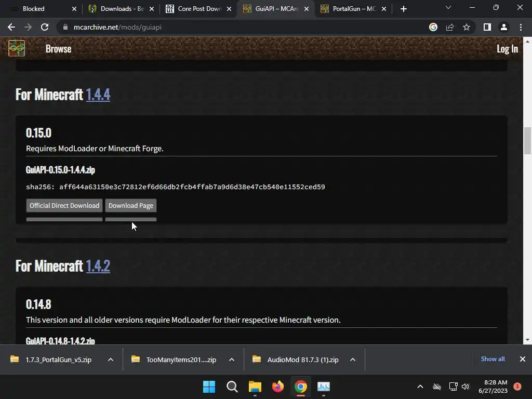This screenshot has height=399, width=532.
Task: Click Official Direct Download for GuiAPI 0.15.0
Action: 64,206
